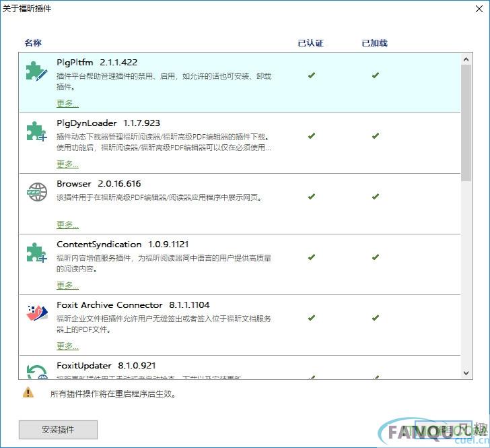
Task: Click the PlgPltfm puzzle-pencil plugin icon
Action: click(x=36, y=71)
